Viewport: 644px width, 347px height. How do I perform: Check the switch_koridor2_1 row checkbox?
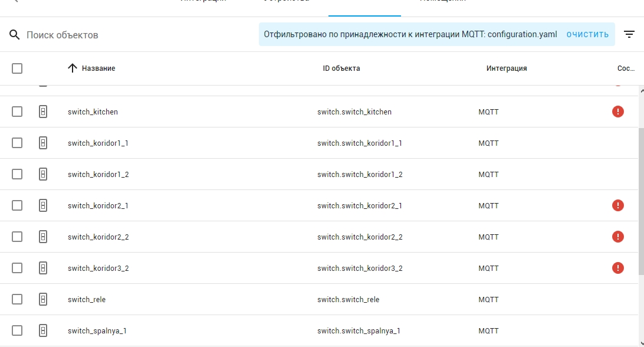(17, 205)
